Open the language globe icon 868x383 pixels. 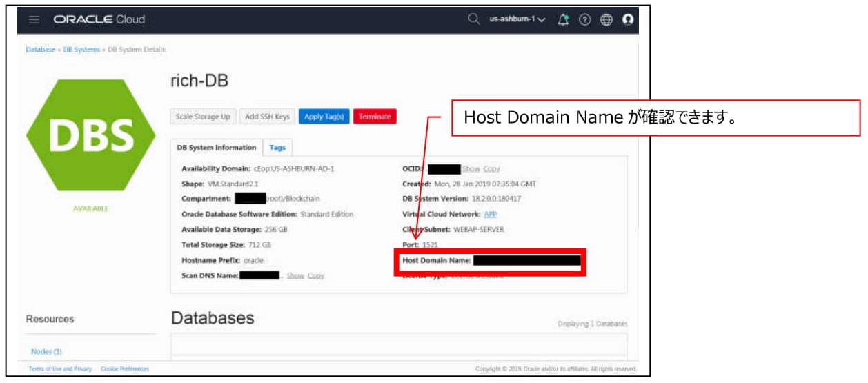click(x=606, y=19)
